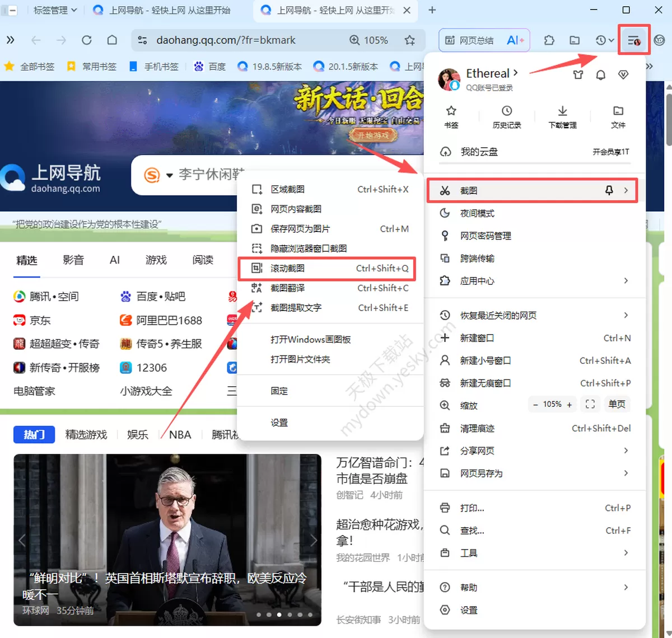Click 网页总结 button
Screen dimensions: 672x638
pos(470,40)
